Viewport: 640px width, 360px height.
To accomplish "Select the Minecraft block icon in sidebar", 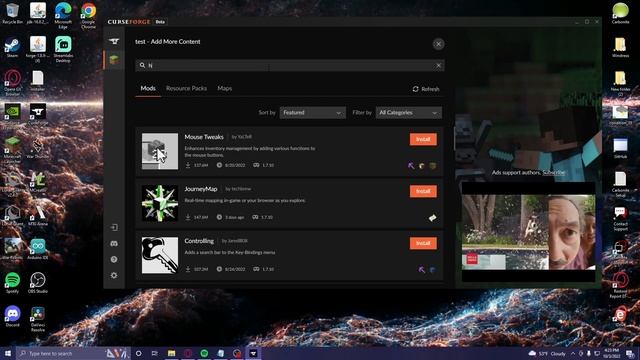I will pos(114,60).
